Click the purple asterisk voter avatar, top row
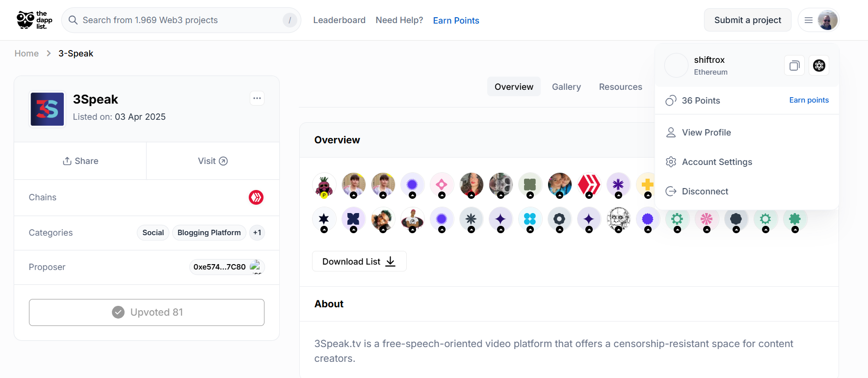This screenshot has height=378, width=868. tap(618, 185)
